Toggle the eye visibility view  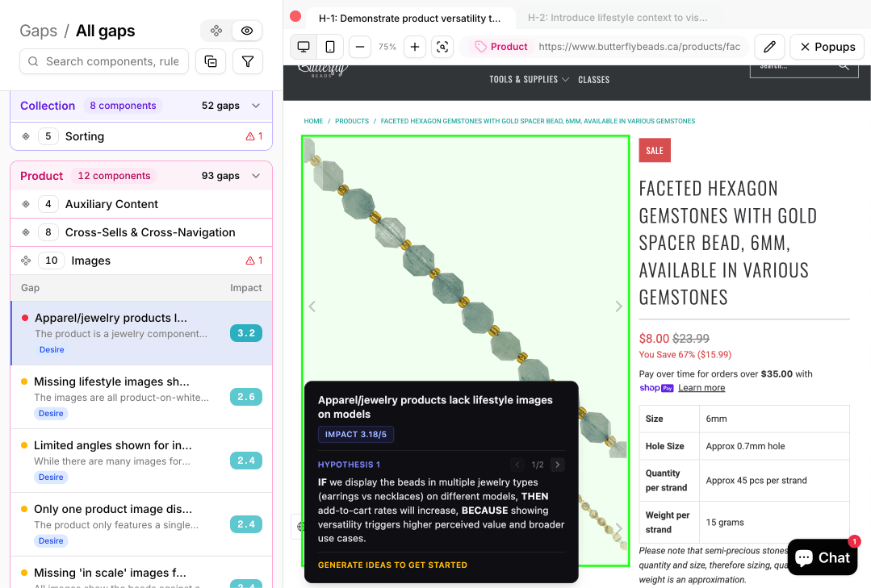pos(247,31)
